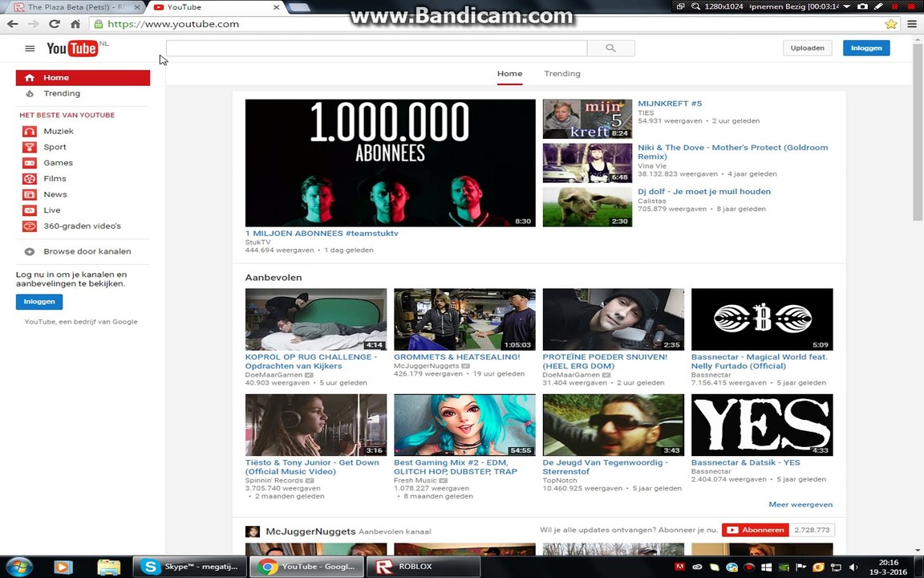Bookmark page with the star icon
The image size is (924, 578).
click(891, 24)
